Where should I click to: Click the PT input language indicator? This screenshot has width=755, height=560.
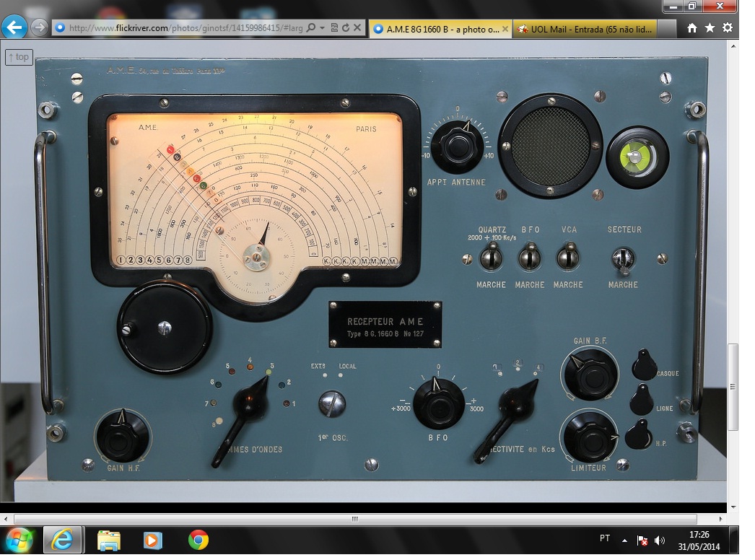pos(605,538)
